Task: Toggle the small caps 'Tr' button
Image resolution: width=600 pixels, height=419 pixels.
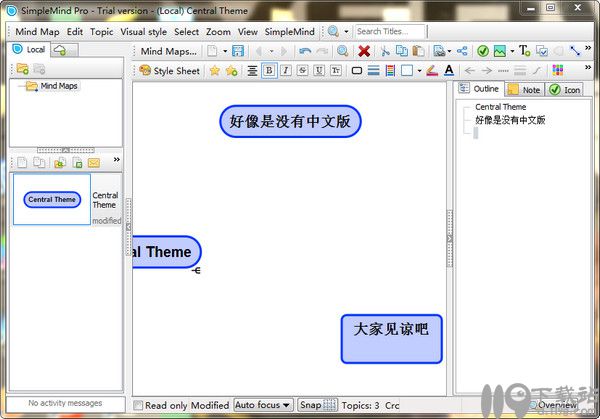Action: click(336, 70)
